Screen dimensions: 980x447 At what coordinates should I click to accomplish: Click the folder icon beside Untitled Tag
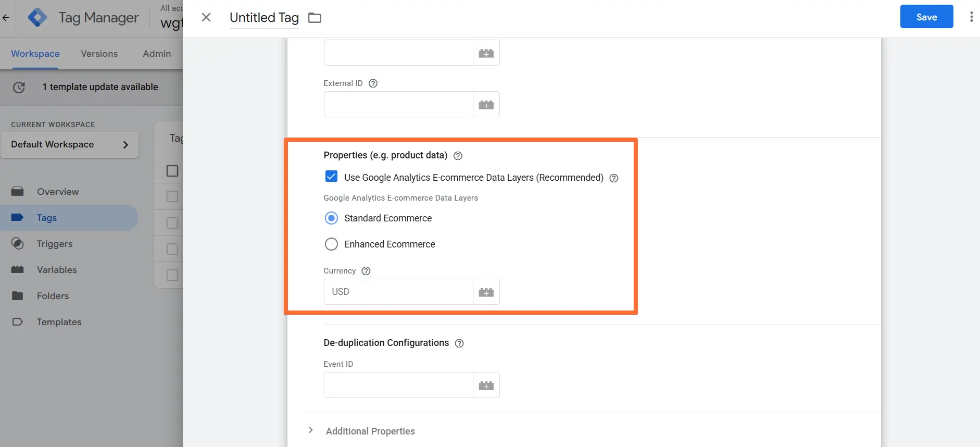click(315, 18)
